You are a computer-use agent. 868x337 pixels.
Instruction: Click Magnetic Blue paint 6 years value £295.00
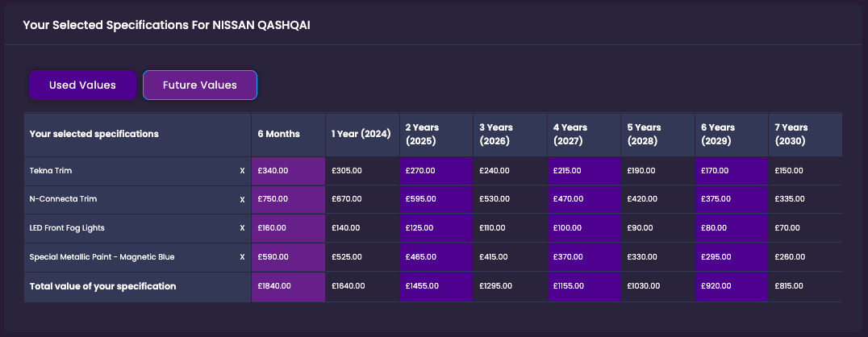point(716,257)
